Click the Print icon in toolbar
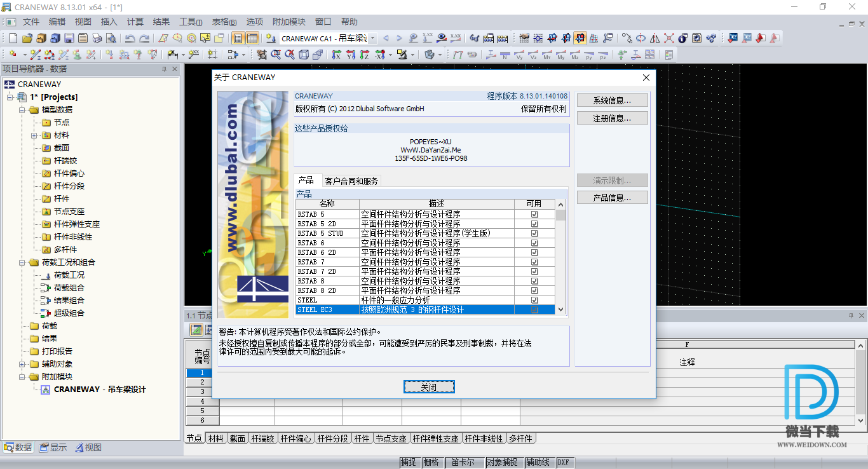 tap(97, 38)
